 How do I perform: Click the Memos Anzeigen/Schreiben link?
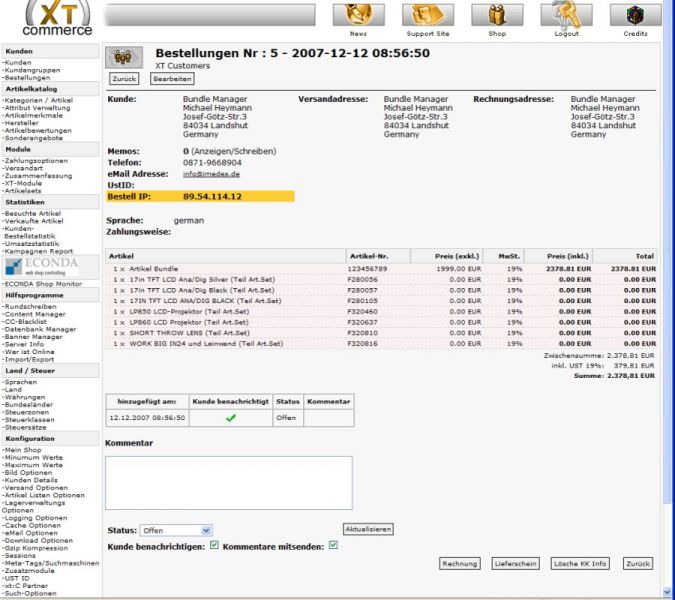pyautogui.click(x=234, y=152)
